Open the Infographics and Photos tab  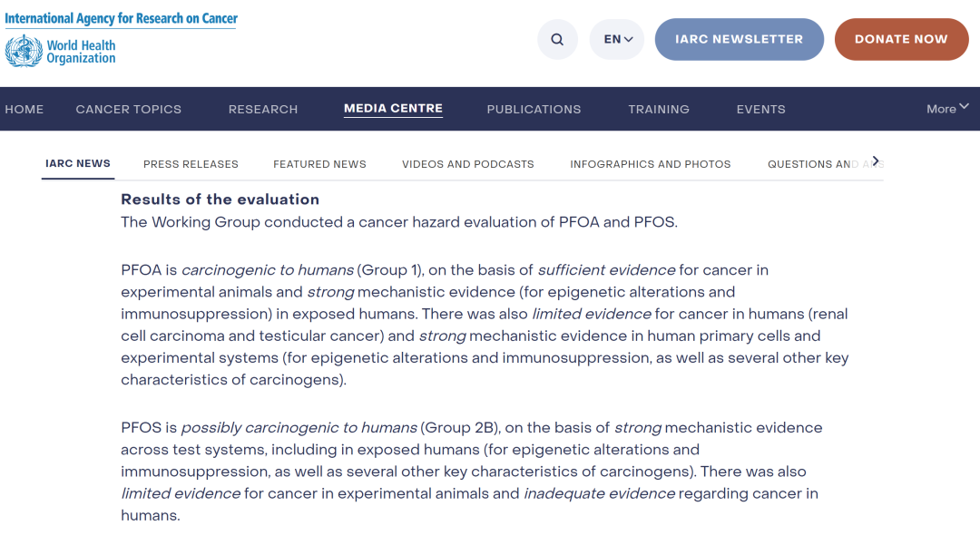pyautogui.click(x=650, y=164)
